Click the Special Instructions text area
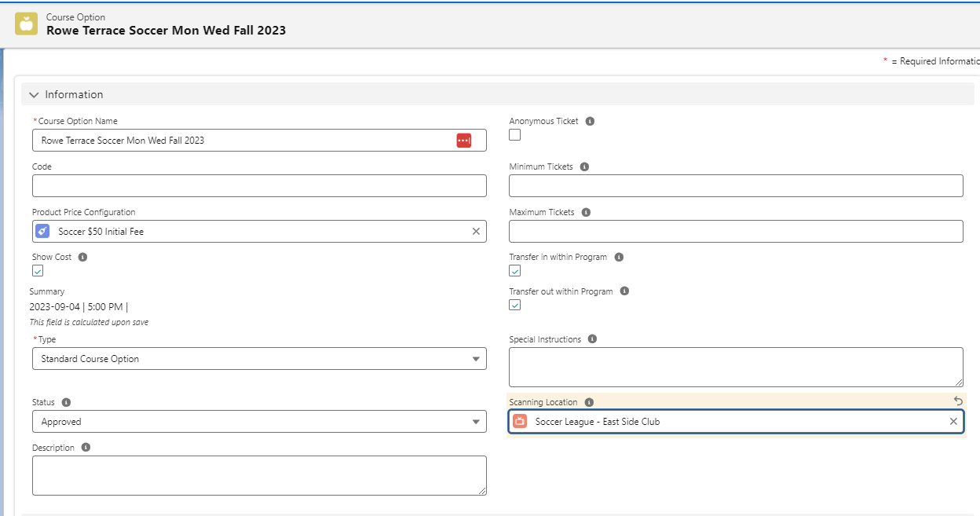980x516 pixels. (x=734, y=365)
